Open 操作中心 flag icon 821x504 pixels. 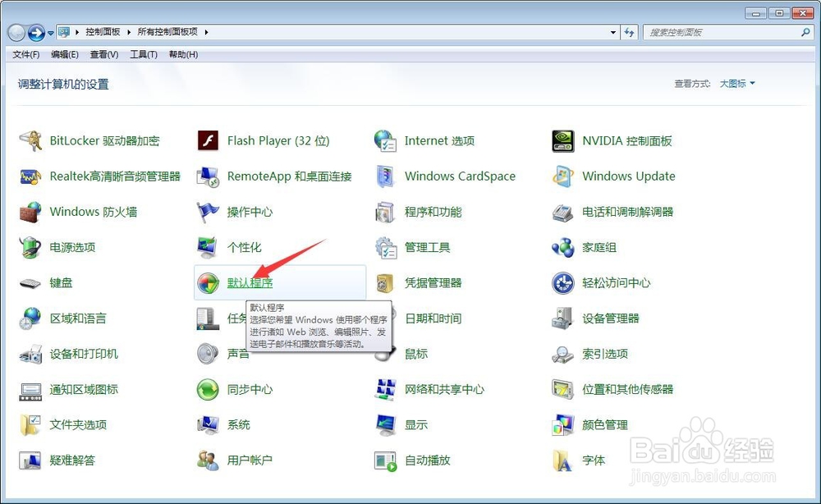pyautogui.click(x=208, y=212)
